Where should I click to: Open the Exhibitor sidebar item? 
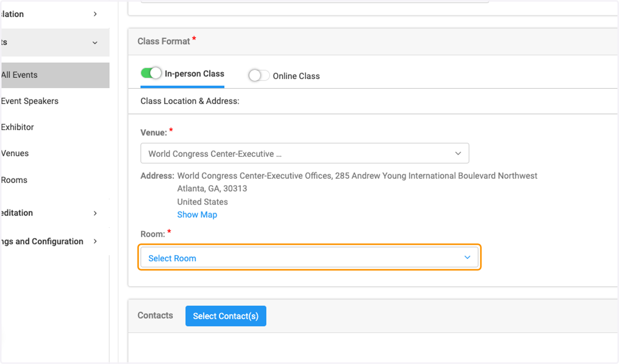coord(18,127)
